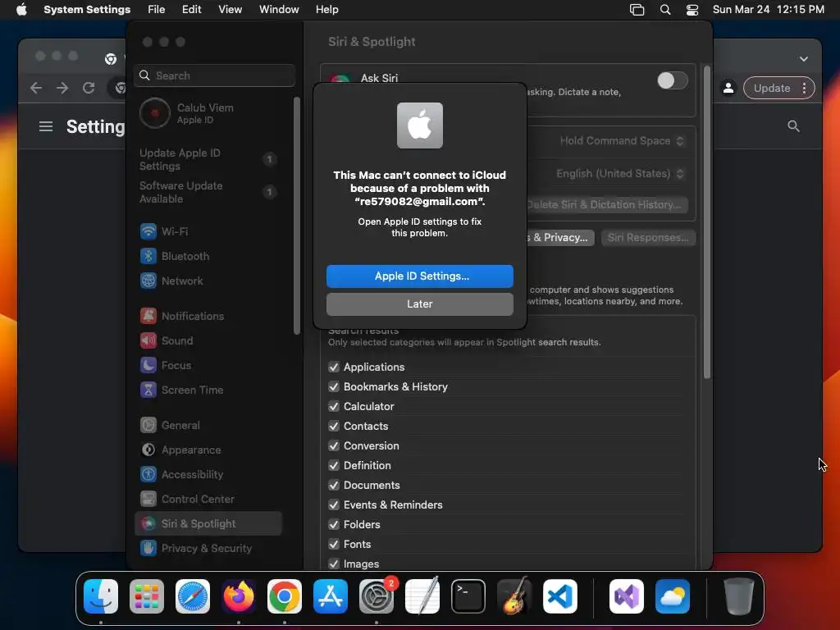Screen dimensions: 840x630
Task: Expand Chrome tab search chevron
Action: 804,59
